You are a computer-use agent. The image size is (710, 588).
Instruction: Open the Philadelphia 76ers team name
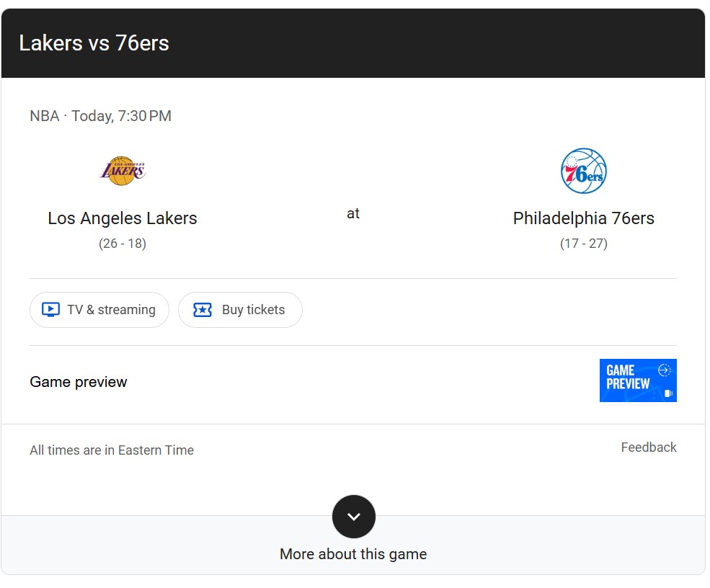click(x=583, y=218)
